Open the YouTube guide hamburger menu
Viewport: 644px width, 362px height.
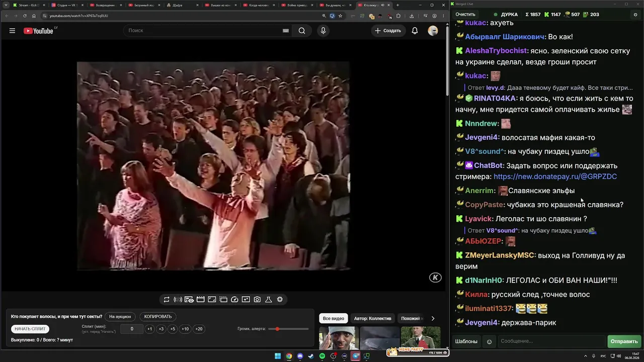pyautogui.click(x=12, y=31)
